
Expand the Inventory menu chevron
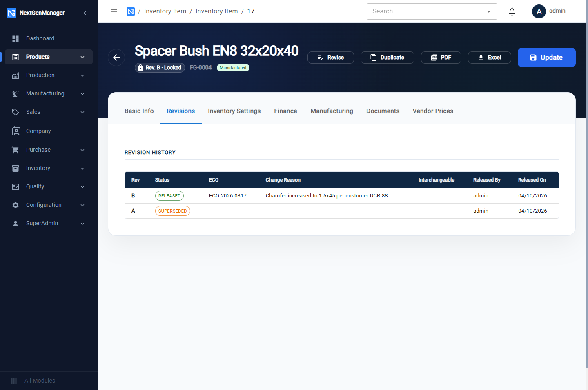[82, 168]
